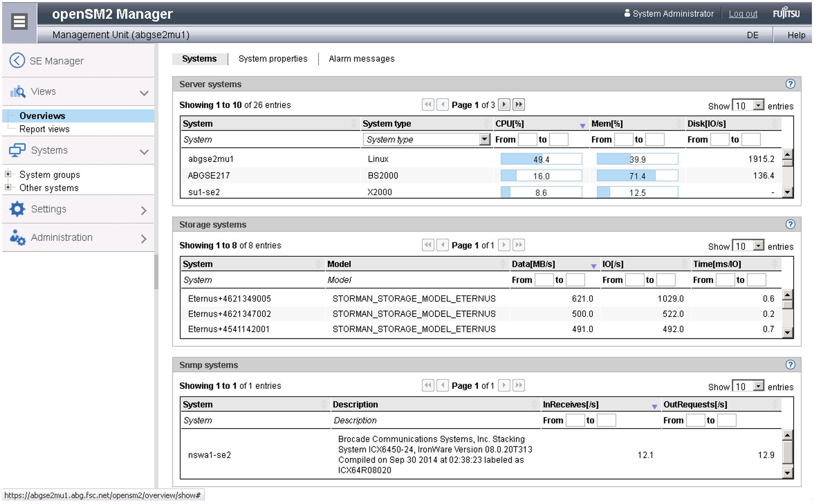The width and height of the screenshot is (823, 504).
Task: Expand the System groups tree node
Action: click(x=8, y=174)
